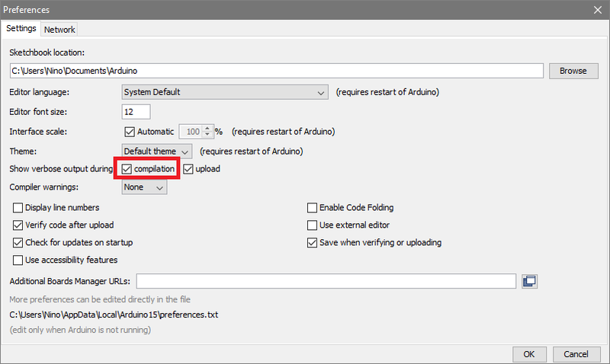Image resolution: width=610 pixels, height=364 pixels.
Task: Click inside the Editor font size field
Action: (137, 112)
